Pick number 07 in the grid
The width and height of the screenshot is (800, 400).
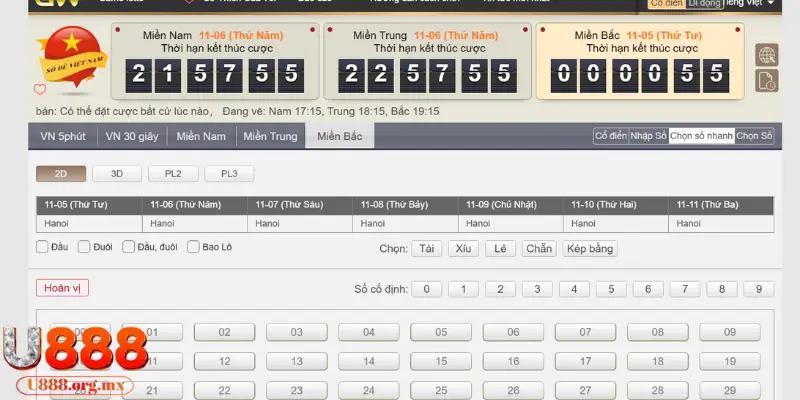(585, 333)
